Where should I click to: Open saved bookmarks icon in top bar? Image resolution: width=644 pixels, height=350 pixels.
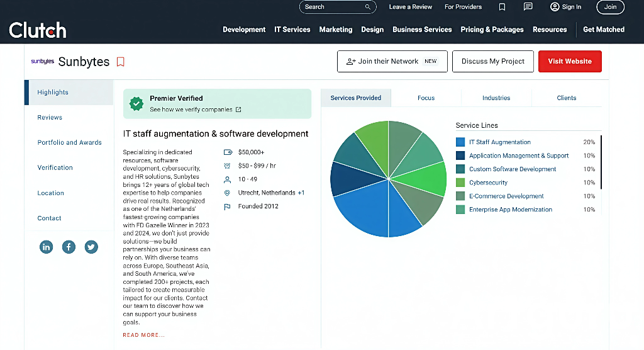click(x=502, y=7)
